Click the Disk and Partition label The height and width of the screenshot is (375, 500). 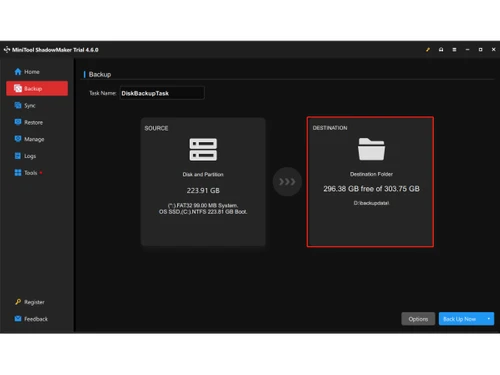pos(203,174)
